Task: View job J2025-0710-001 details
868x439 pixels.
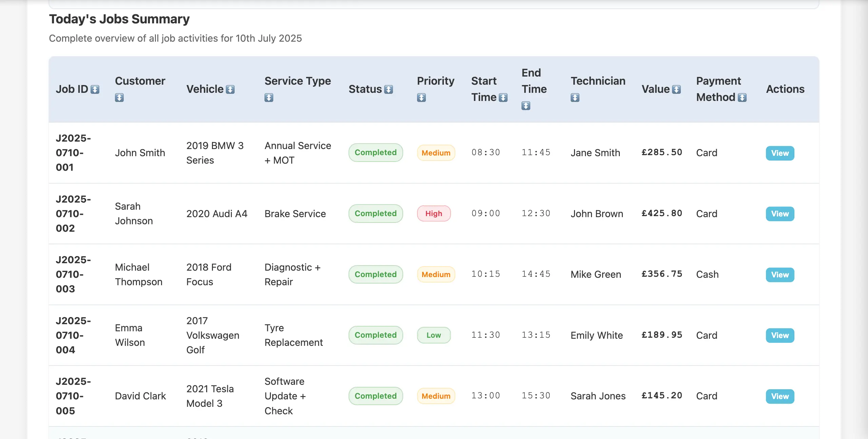Action: (780, 153)
